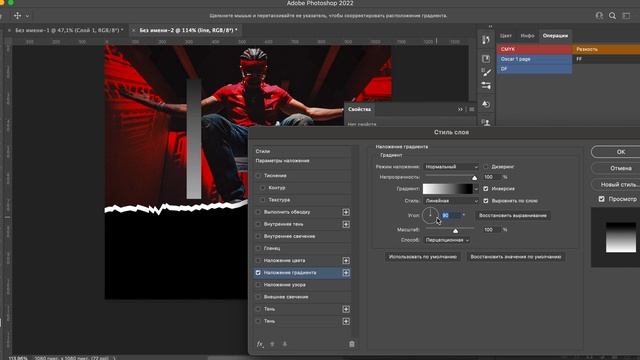Switch to the Инфо panel tab
This screenshot has width=640, height=360.
point(527,36)
